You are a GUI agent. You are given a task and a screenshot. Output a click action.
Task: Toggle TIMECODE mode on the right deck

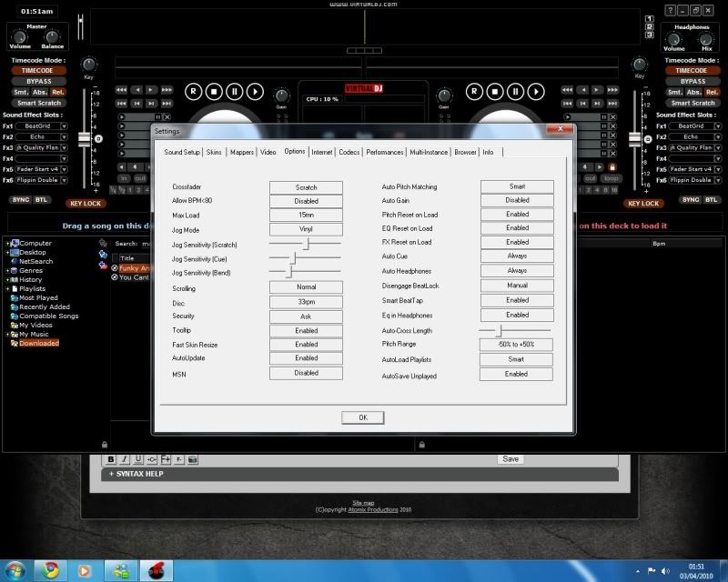[x=692, y=71]
